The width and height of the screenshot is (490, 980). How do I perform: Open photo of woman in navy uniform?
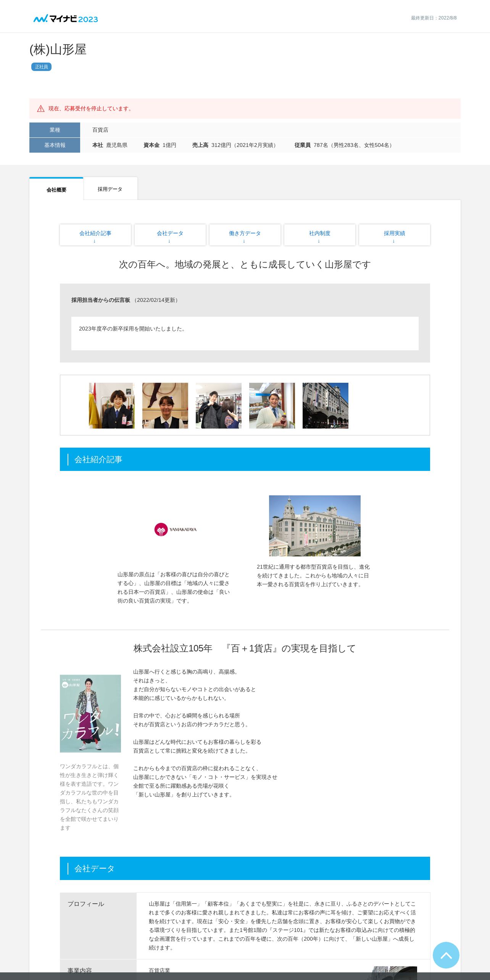112,405
